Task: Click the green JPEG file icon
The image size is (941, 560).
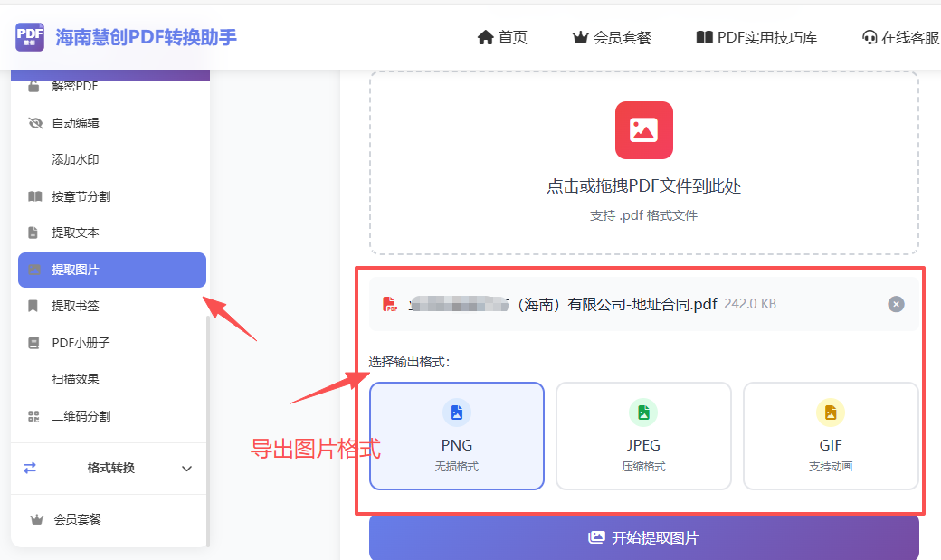Action: (643, 413)
